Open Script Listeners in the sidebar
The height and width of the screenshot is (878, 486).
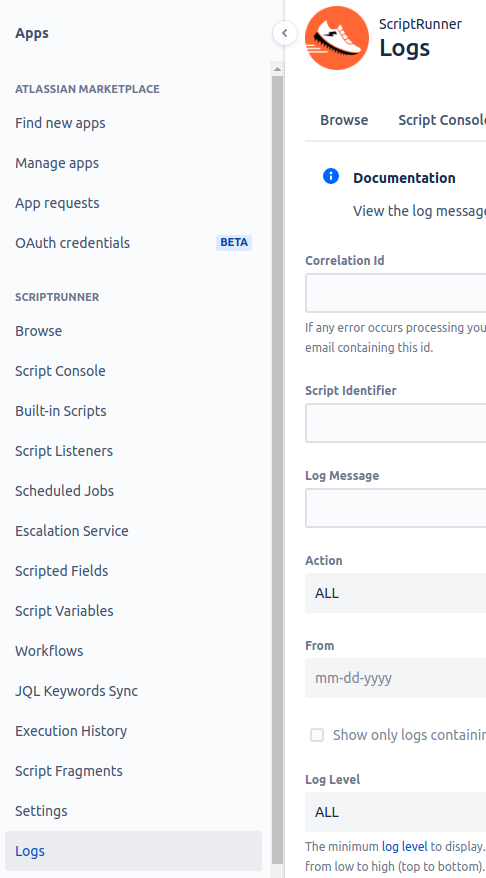[64, 451]
